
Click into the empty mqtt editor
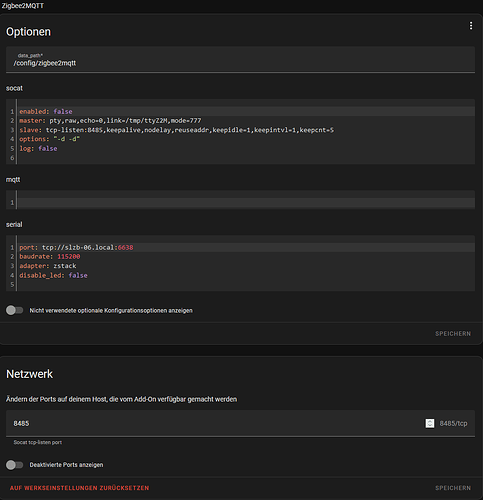click(246, 203)
